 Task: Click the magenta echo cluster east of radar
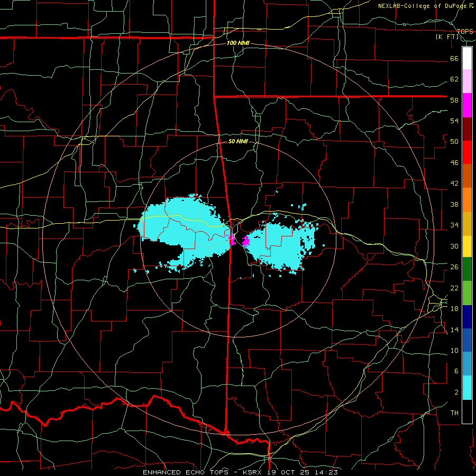(245, 241)
